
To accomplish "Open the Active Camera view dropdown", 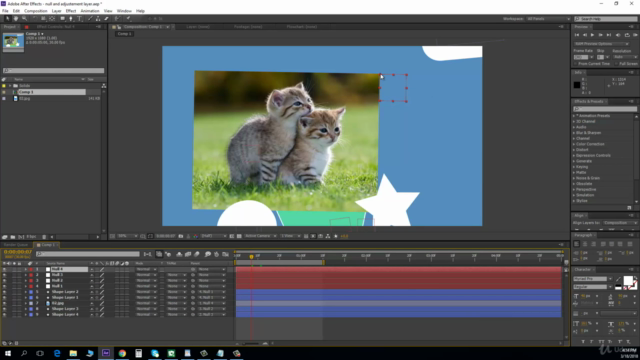I will [260, 236].
